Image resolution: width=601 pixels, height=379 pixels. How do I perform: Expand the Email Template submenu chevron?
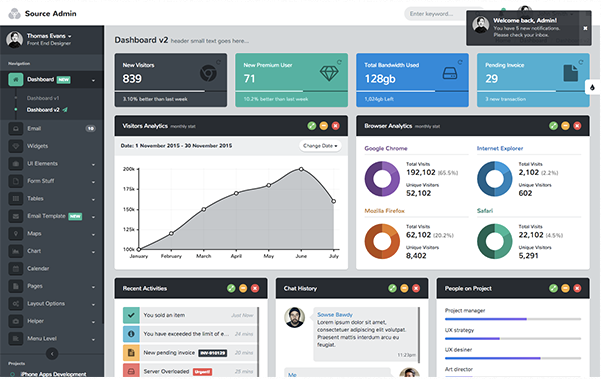tap(93, 217)
